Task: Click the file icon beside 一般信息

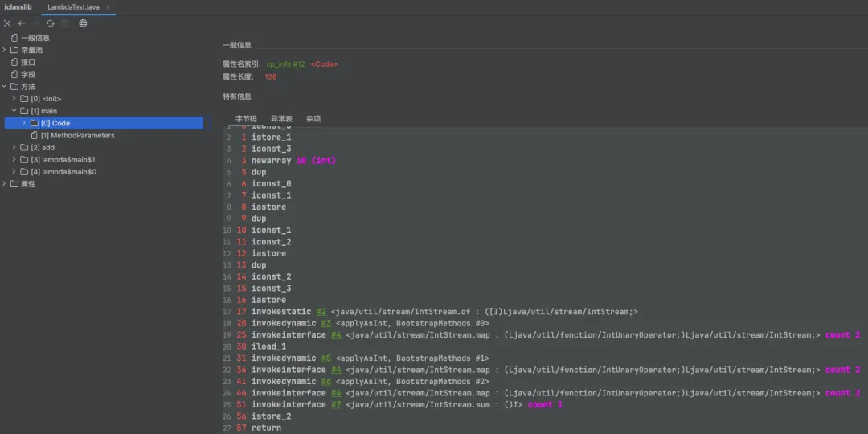Action: click(x=14, y=38)
